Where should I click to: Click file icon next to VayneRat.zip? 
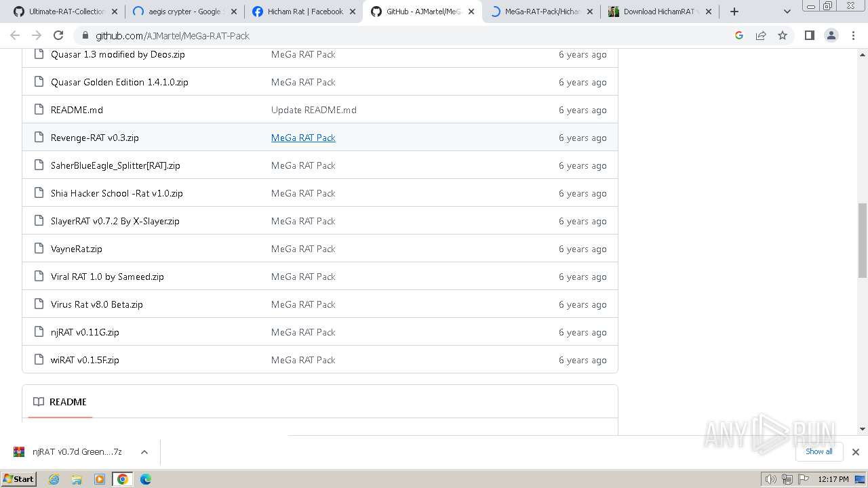[39, 249]
